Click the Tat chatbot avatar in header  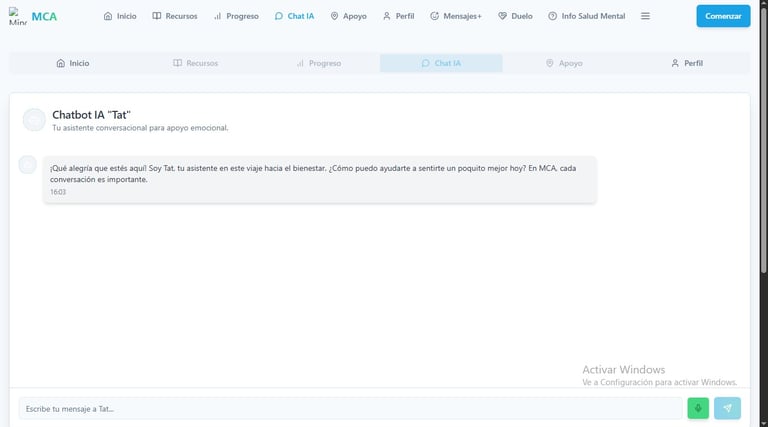coord(34,120)
